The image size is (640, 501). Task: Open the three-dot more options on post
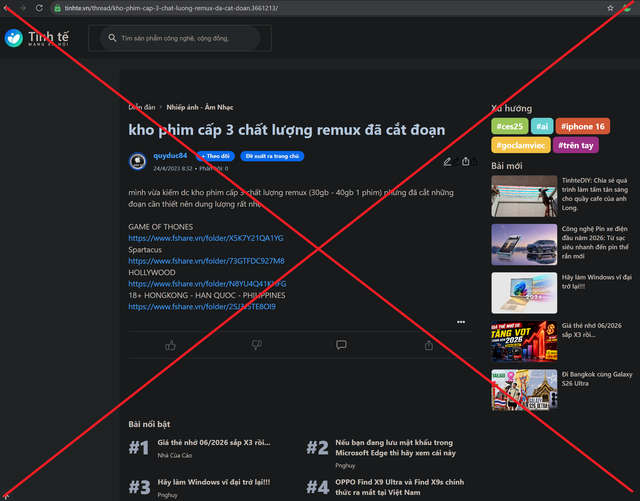tap(461, 322)
